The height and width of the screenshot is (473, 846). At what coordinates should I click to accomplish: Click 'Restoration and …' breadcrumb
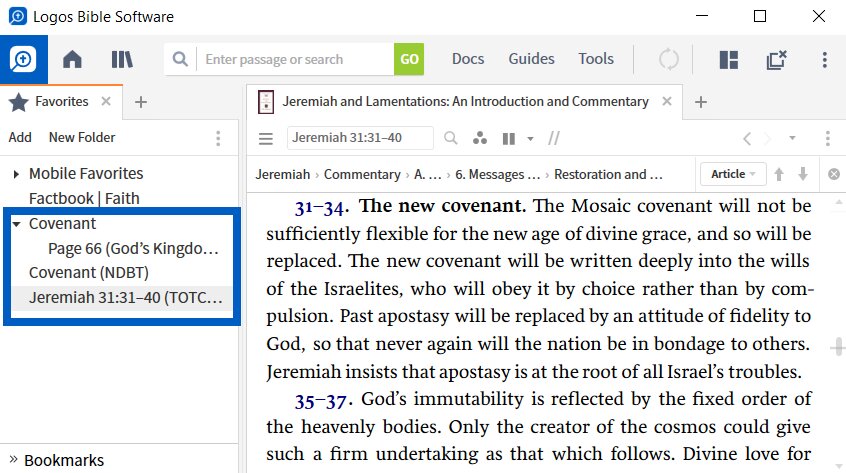(x=608, y=175)
